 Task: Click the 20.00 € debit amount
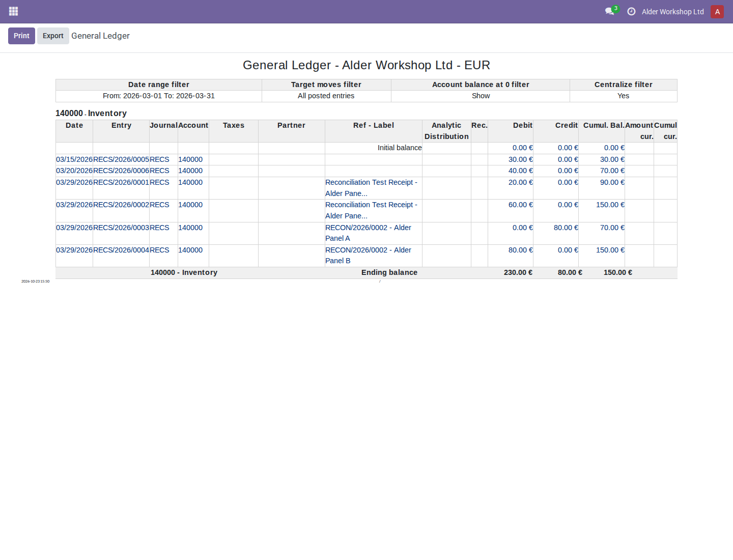point(520,182)
